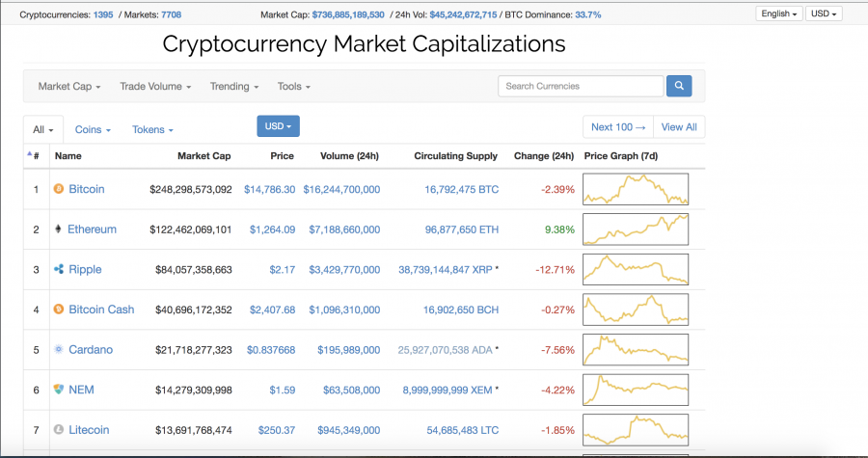
Task: Sort by the Name column header
Action: (68, 156)
